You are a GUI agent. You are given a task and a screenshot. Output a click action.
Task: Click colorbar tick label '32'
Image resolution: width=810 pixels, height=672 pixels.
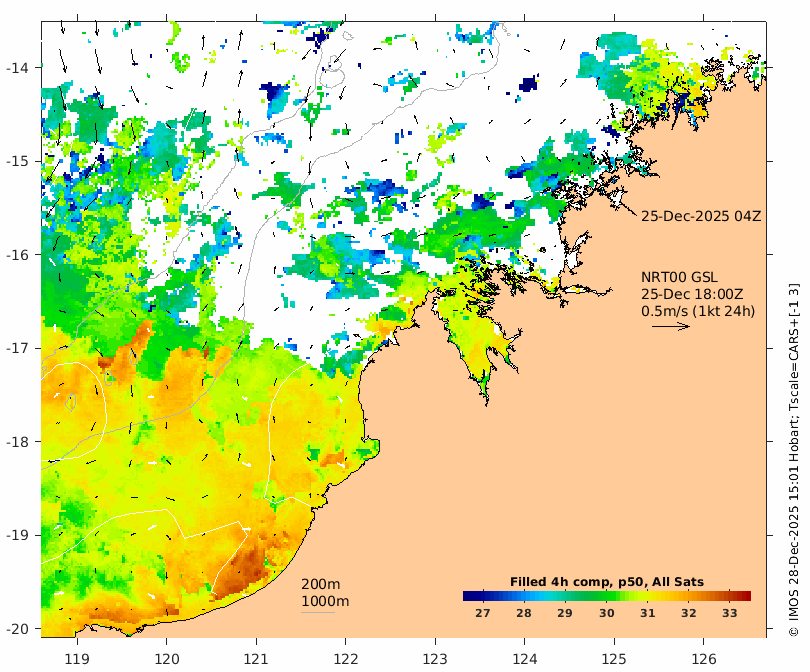point(689,613)
